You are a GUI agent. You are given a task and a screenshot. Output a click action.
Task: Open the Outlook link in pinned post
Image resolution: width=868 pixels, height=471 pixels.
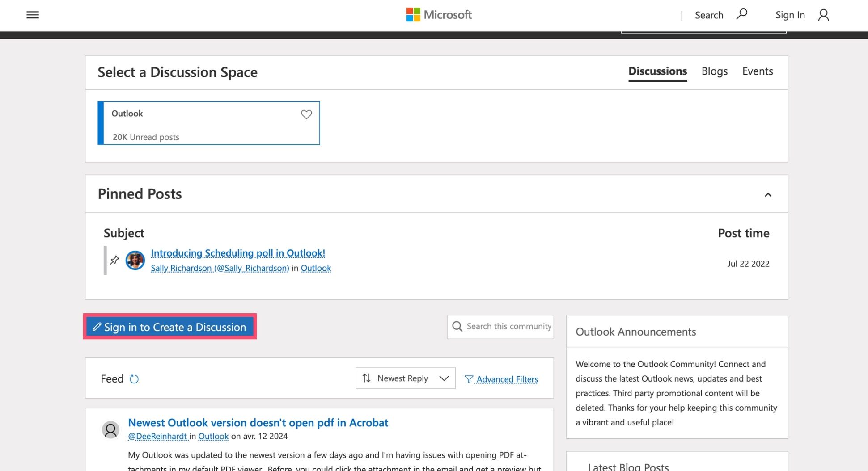point(316,268)
